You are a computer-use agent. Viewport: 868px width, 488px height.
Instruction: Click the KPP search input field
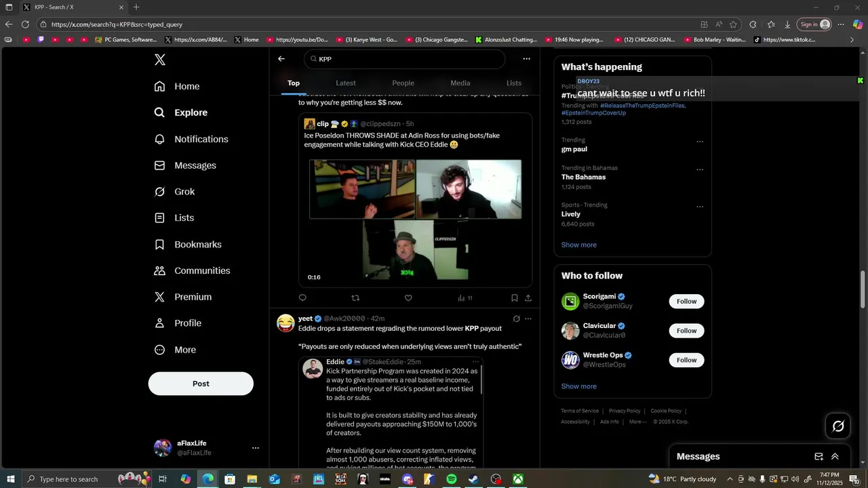click(x=405, y=59)
